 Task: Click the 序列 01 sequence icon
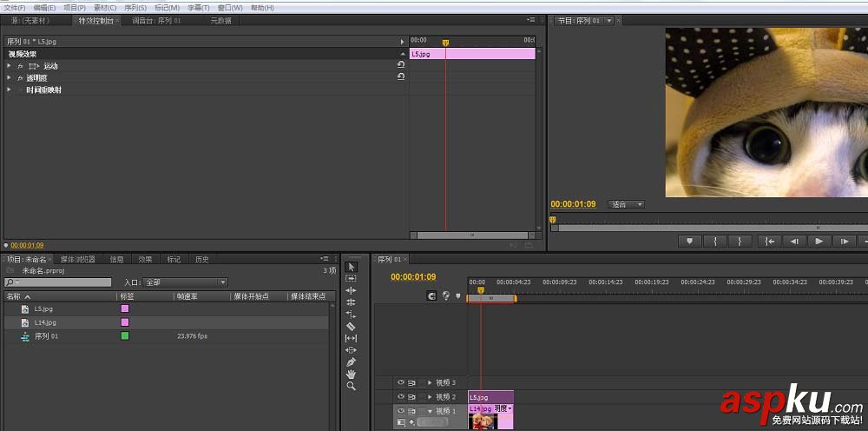pos(25,336)
